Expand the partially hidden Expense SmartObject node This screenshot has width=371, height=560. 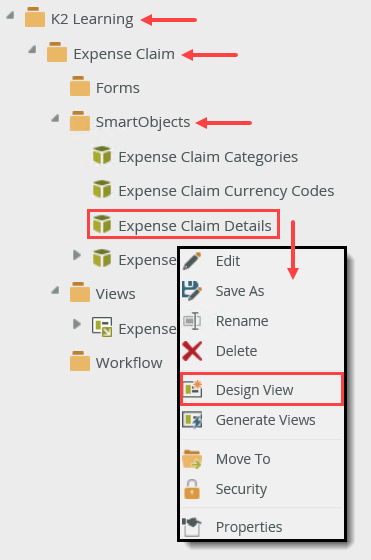point(77,255)
